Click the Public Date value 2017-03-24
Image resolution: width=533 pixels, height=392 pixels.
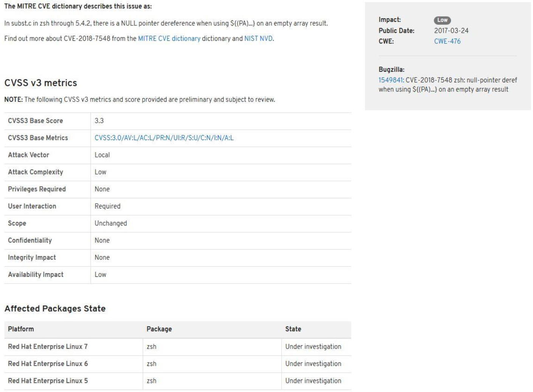[x=451, y=31]
